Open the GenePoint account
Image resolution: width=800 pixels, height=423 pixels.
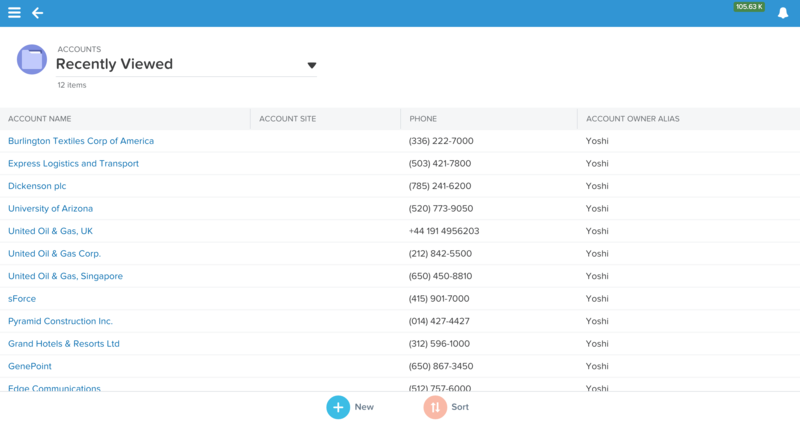coord(30,366)
